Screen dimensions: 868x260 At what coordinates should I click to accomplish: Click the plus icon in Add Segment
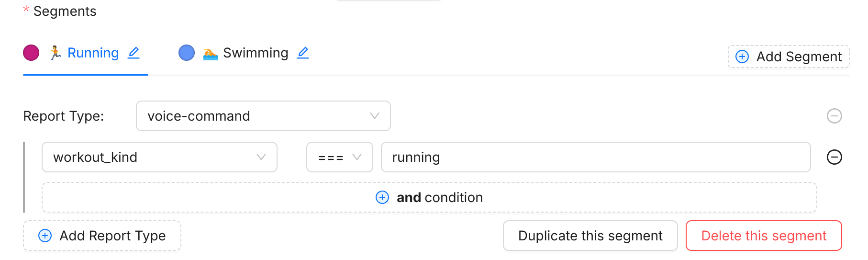click(742, 57)
